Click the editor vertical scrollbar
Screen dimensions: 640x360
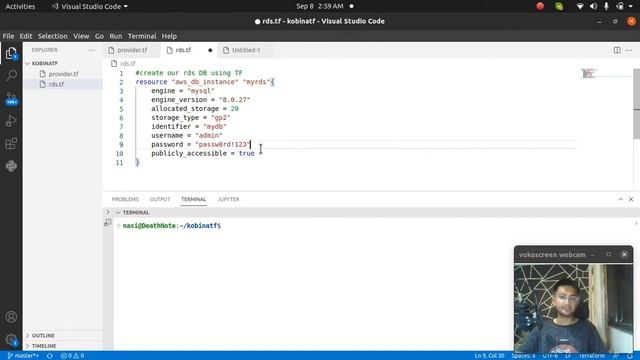point(636,104)
